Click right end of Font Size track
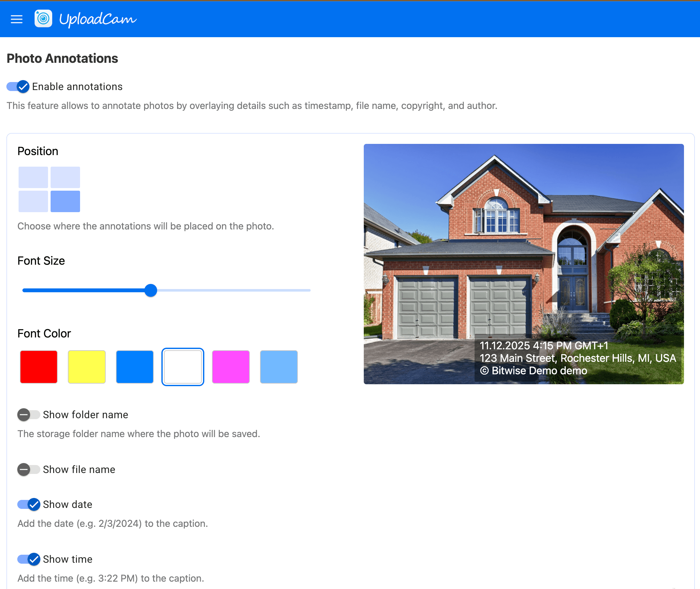 [309, 290]
